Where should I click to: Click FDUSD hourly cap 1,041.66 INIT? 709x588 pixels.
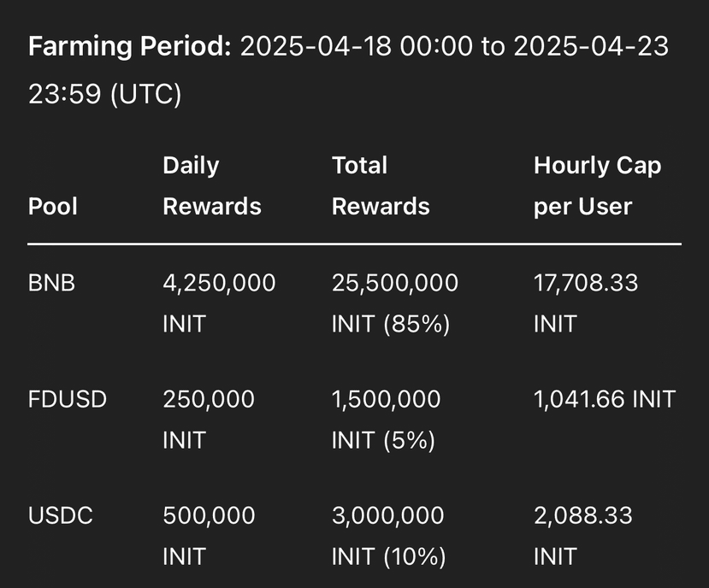pyautogui.click(x=604, y=399)
